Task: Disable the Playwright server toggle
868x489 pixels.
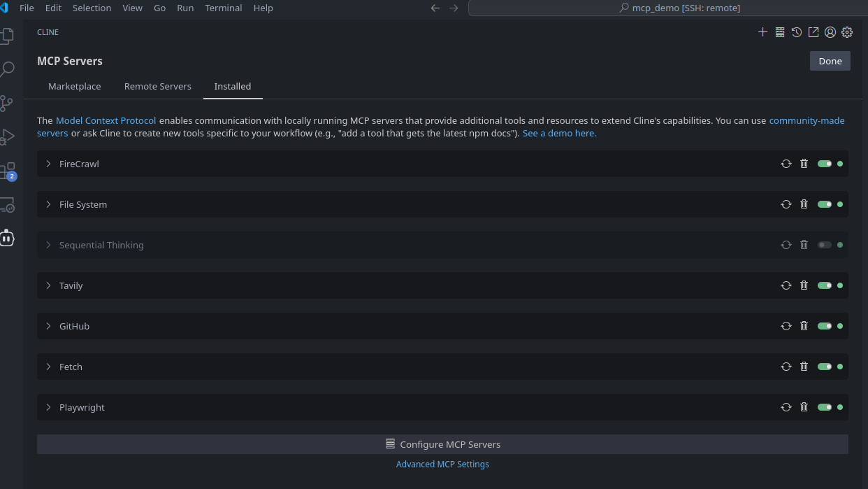Action: 825,407
